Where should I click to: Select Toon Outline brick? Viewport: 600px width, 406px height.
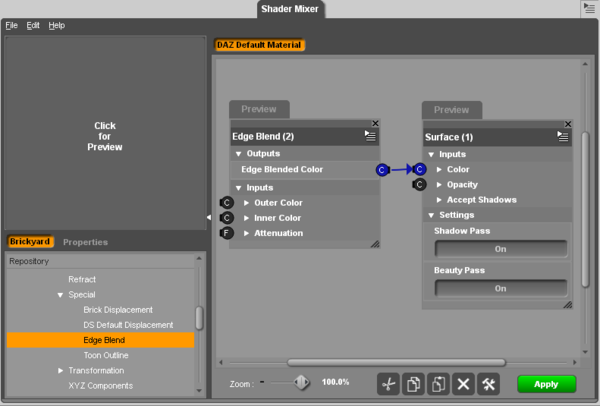106,355
